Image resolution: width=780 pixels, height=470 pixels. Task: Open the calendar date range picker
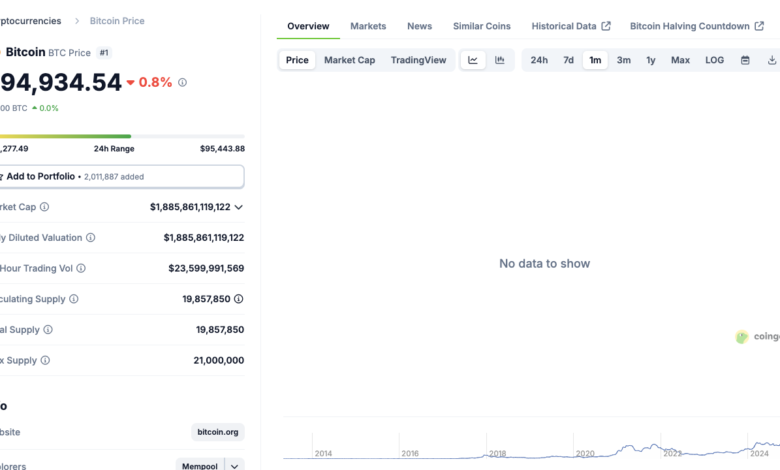pyautogui.click(x=745, y=60)
